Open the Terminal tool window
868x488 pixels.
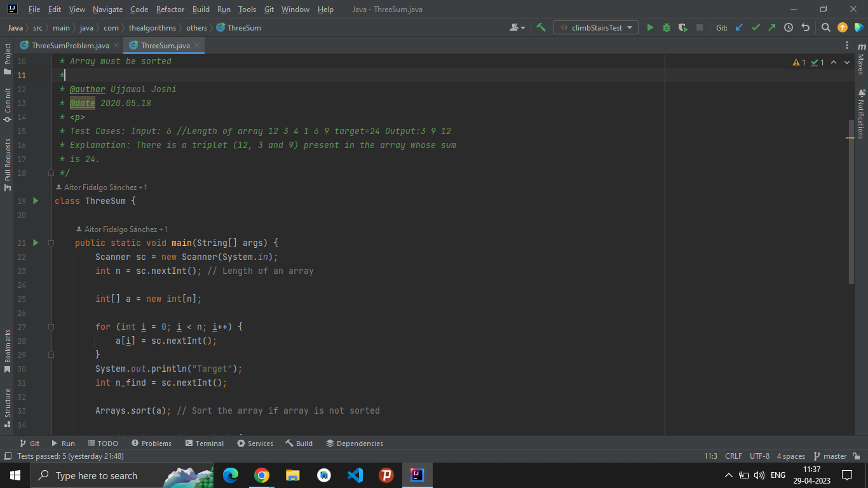205,444
